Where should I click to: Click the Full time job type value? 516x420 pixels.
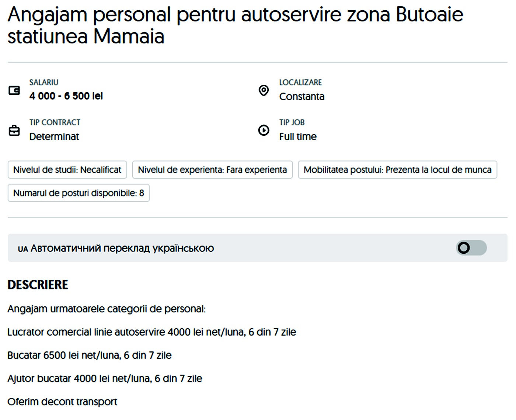298,137
